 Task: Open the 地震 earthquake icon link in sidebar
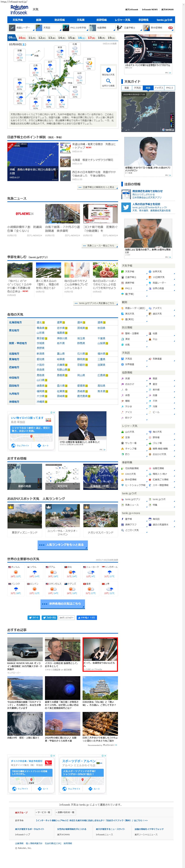click(150, 333)
